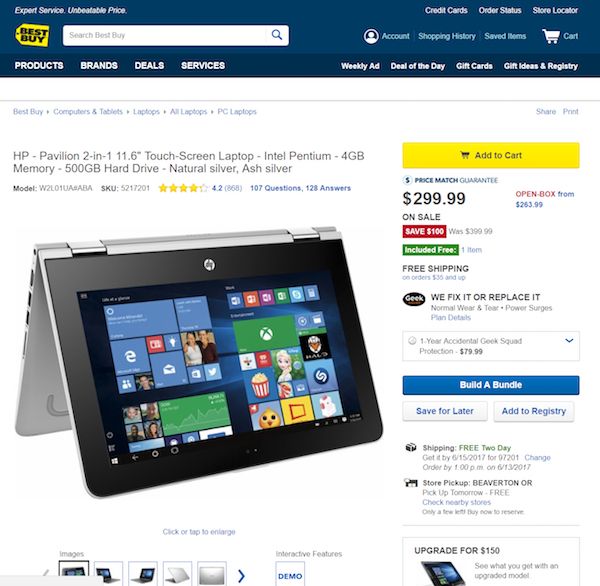Open the PRODUCTS menu
The height and width of the screenshot is (586, 600).
click(x=39, y=65)
